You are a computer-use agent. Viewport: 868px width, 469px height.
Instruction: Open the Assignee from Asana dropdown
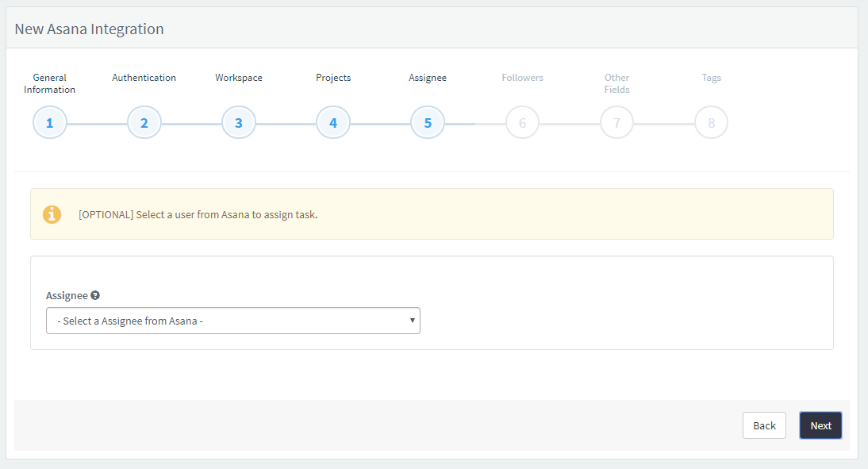pyautogui.click(x=233, y=321)
